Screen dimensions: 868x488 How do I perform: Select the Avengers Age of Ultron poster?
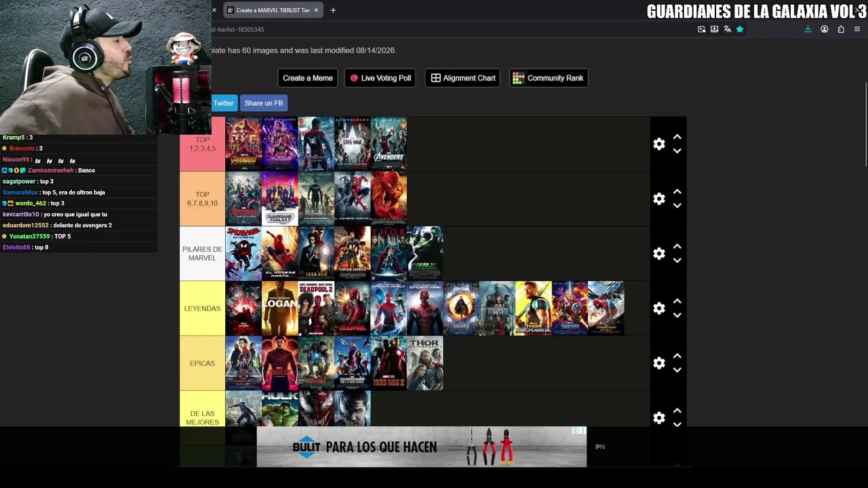[x=243, y=199]
